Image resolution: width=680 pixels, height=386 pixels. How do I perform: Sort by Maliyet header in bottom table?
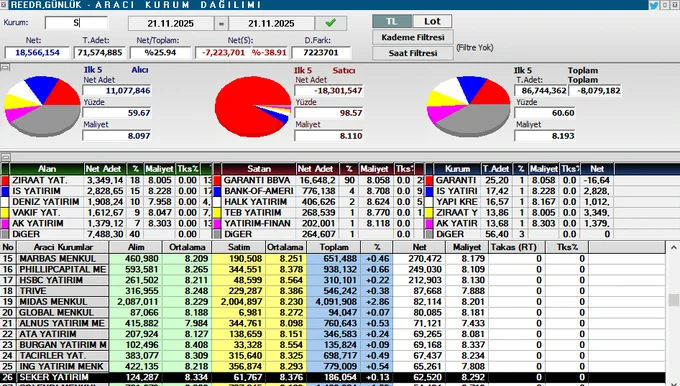(467, 247)
